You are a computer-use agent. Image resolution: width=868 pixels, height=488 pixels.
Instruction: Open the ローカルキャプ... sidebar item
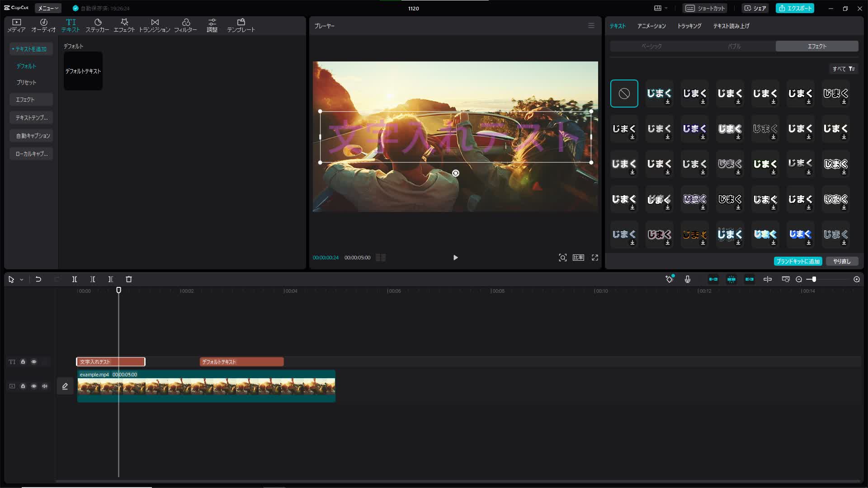click(x=31, y=154)
